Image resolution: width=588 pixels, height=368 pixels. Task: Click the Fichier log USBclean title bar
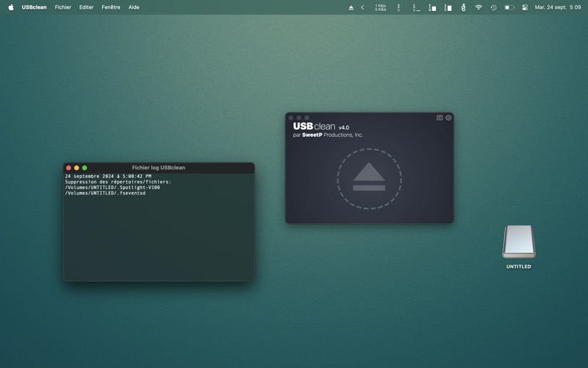pos(159,168)
